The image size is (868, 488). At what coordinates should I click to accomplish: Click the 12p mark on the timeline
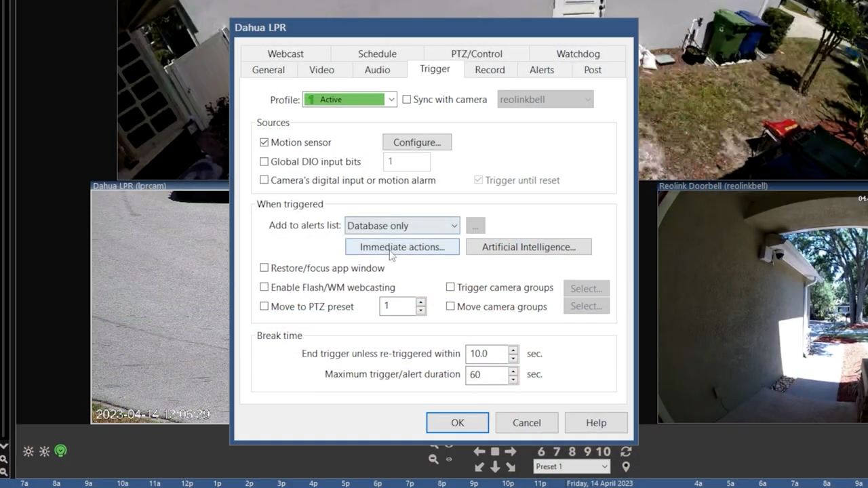187,483
